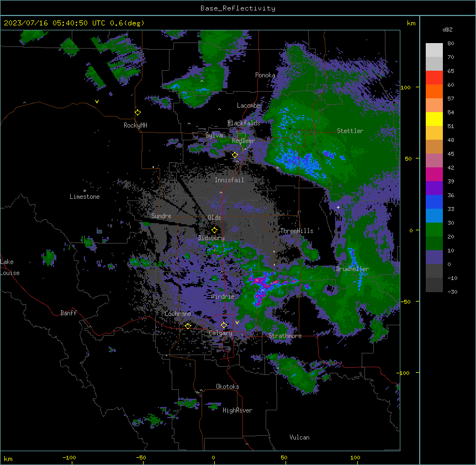Pick the royal blue legend band near 36
476x465 pixels.
pos(434,202)
